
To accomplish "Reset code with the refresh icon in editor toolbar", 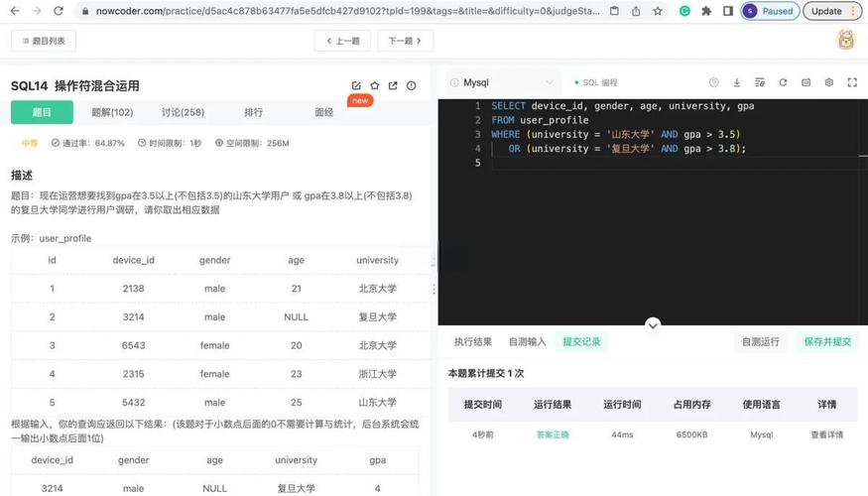I will (x=783, y=82).
